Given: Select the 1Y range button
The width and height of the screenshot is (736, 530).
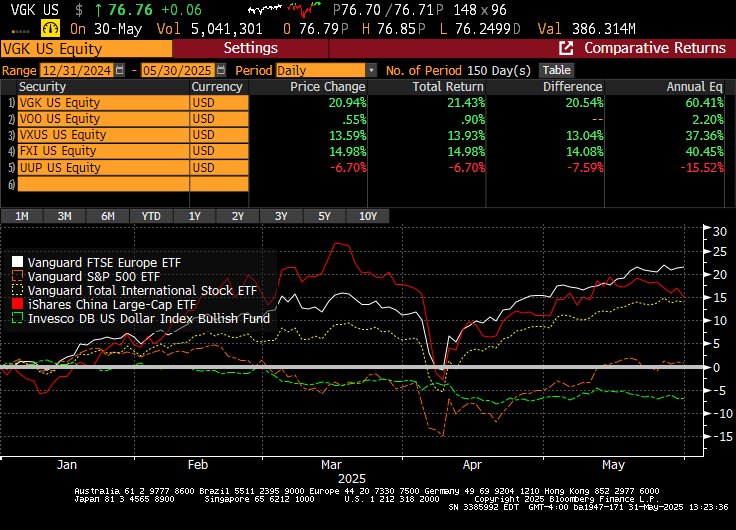Looking at the screenshot, I should click(194, 216).
